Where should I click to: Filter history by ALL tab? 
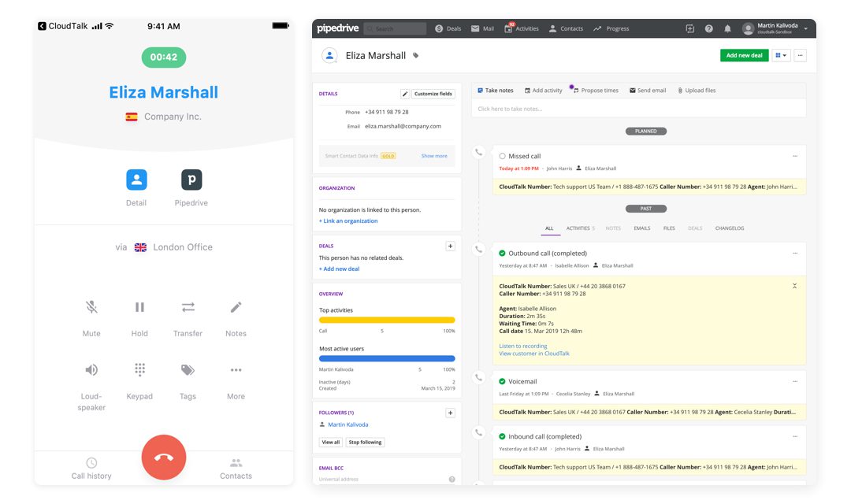(549, 228)
